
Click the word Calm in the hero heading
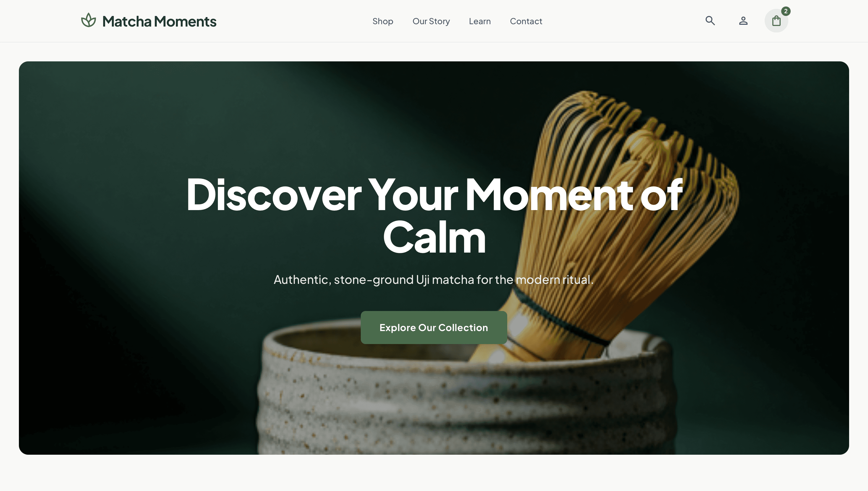[x=434, y=237]
